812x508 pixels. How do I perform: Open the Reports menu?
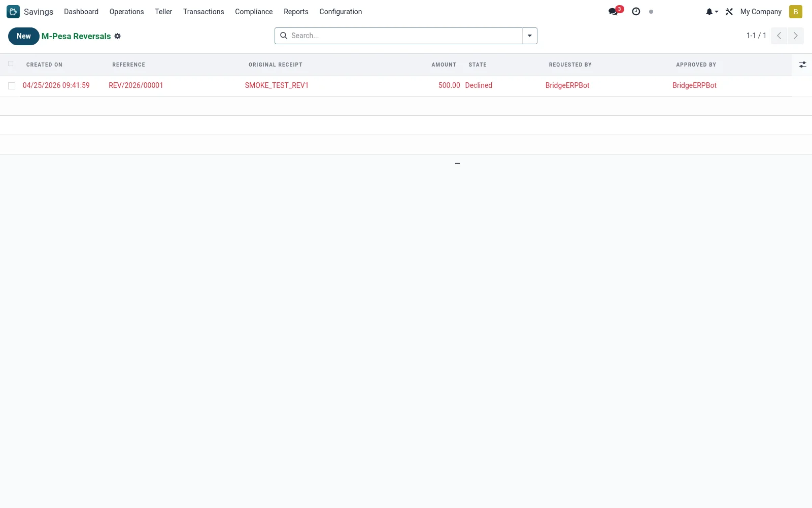coord(296,12)
